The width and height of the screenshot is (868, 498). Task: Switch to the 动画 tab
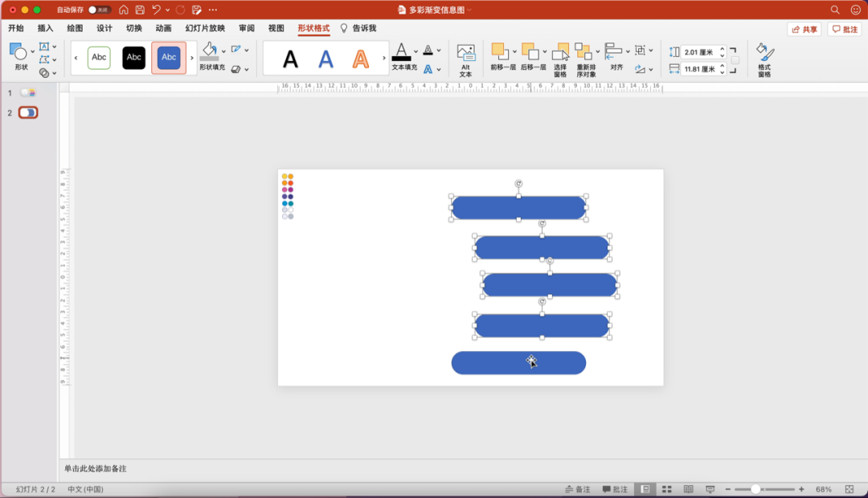[x=163, y=28]
